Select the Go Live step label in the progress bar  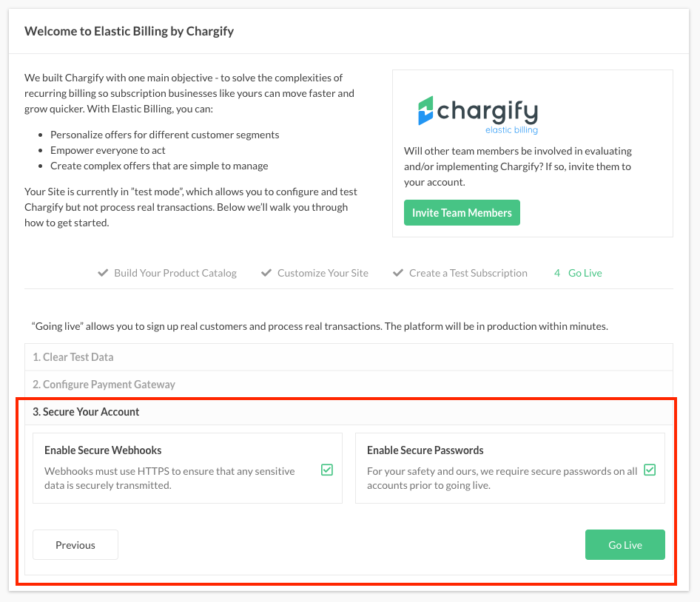click(585, 273)
